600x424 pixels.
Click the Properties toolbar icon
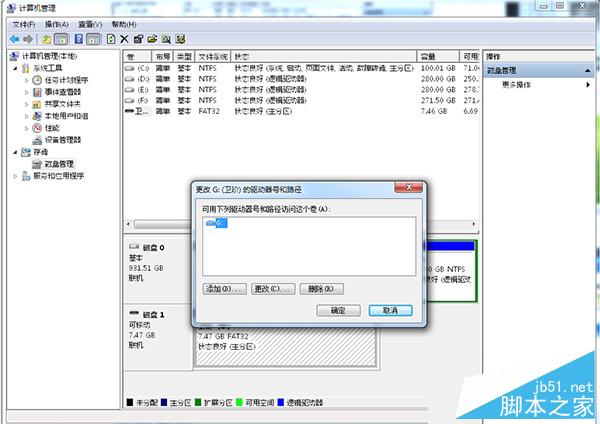138,39
